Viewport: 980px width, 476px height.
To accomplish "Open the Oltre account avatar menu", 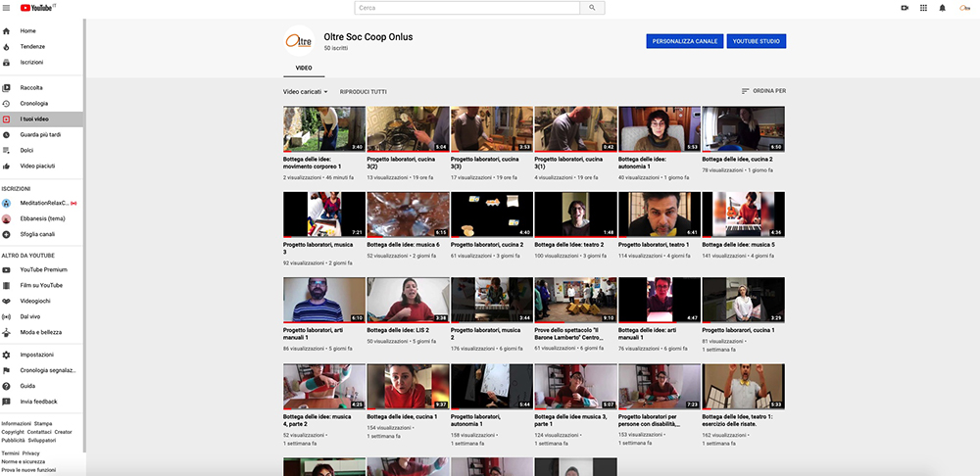I will coord(965,8).
